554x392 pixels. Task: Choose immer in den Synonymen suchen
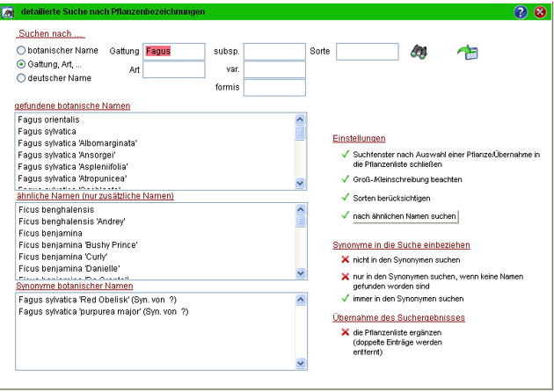tap(346, 299)
